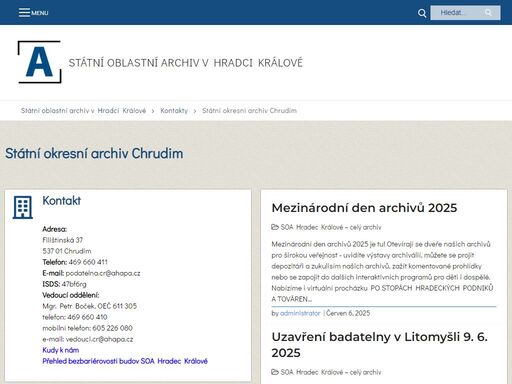Image resolution: width=512 pixels, height=384 pixels.
Task: Click the Kontakt heading
Action: (x=62, y=201)
